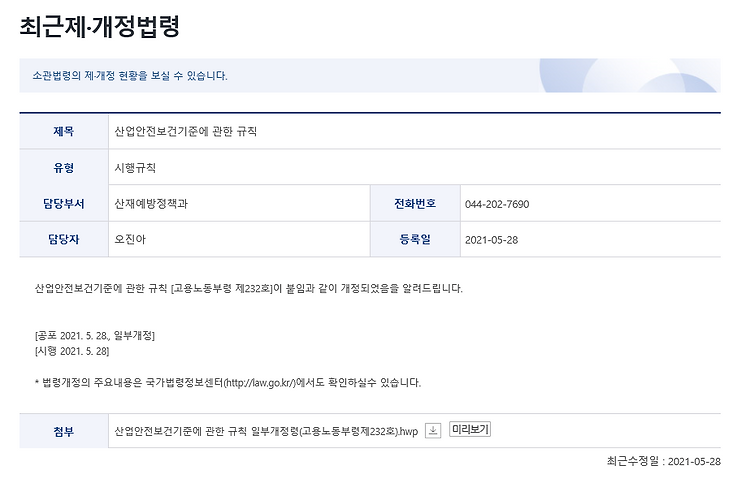750x483 pixels.
Task: Select the line mentioning 고용노동부령 제232호
Action: point(249,288)
